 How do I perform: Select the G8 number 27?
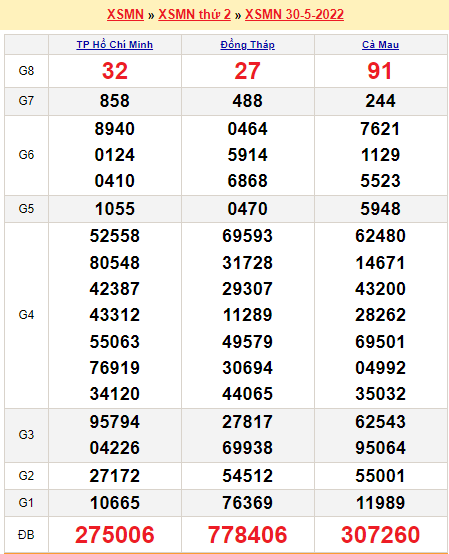248,71
